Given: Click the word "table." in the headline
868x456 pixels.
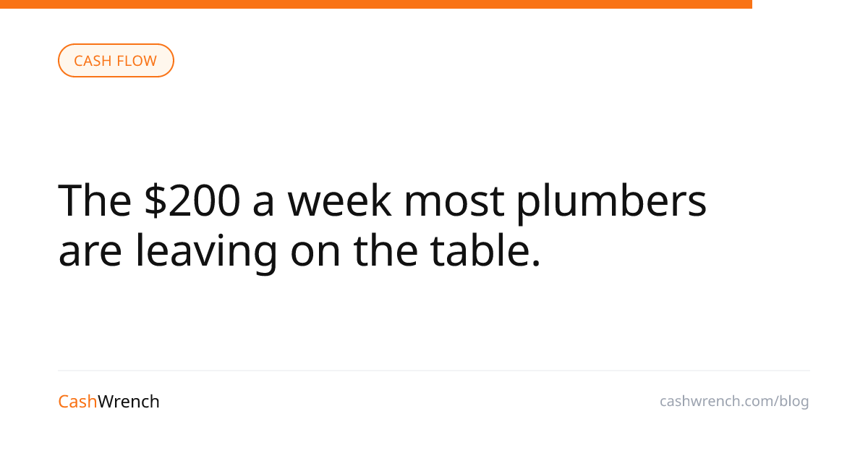Looking at the screenshot, I should coord(485,251).
